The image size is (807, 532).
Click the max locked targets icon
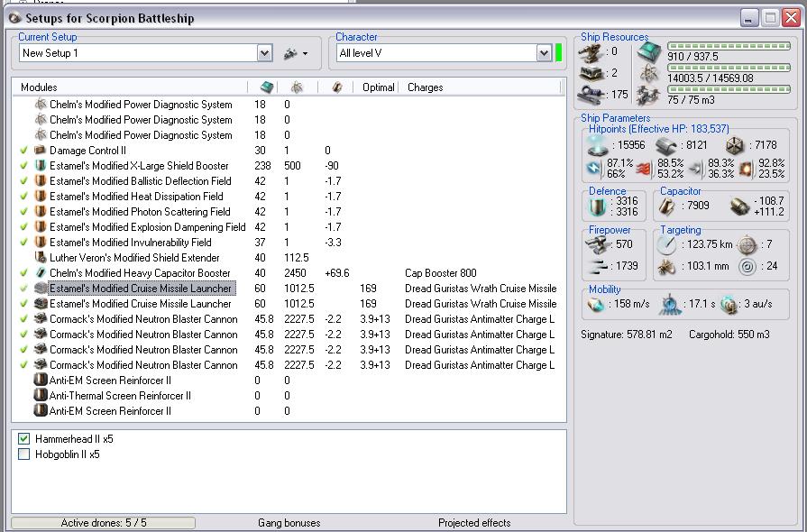[747, 245]
